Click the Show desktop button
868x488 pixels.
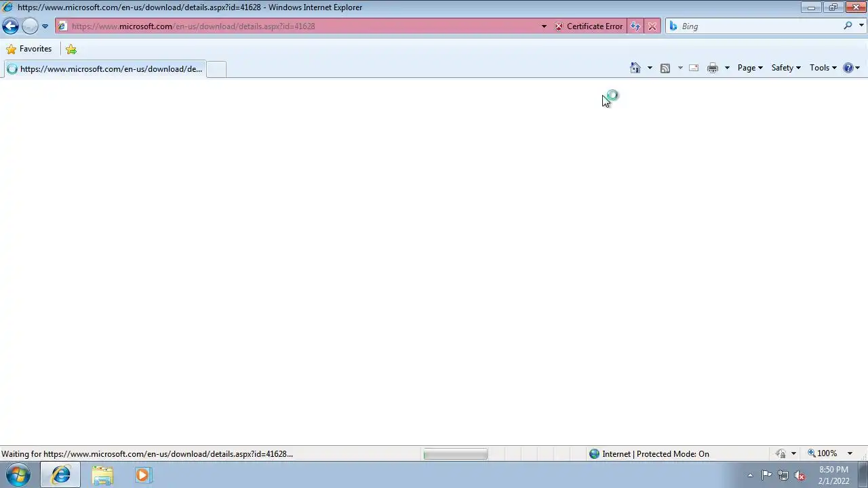coord(863,475)
